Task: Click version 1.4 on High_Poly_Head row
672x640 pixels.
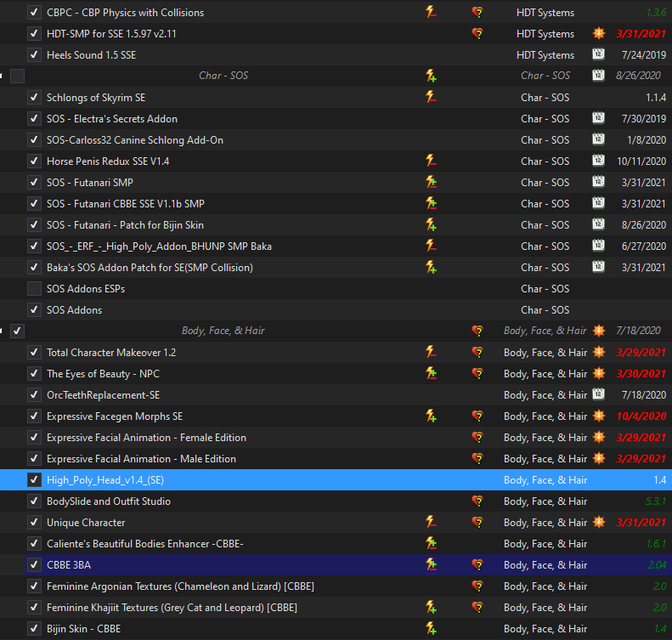Action: [660, 480]
